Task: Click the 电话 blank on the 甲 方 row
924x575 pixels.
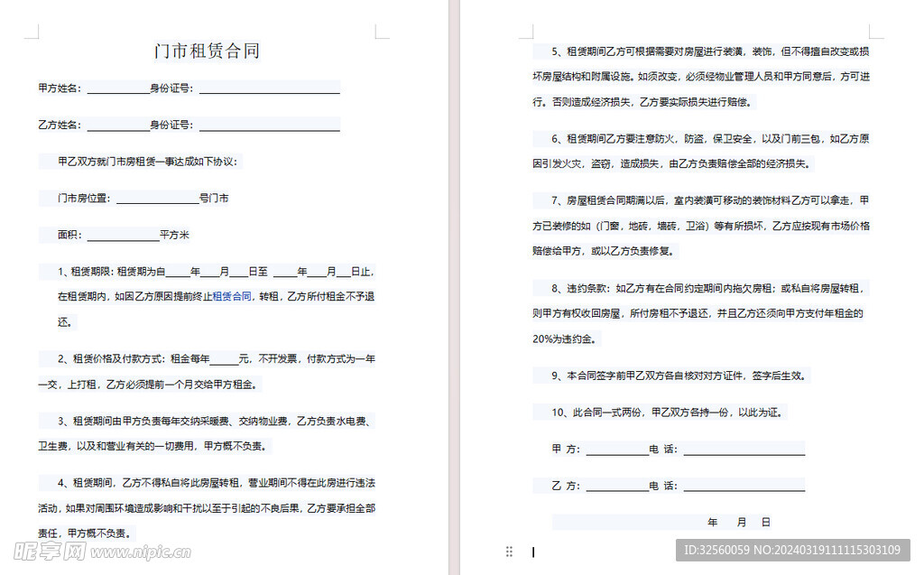Action: pyautogui.click(x=744, y=450)
